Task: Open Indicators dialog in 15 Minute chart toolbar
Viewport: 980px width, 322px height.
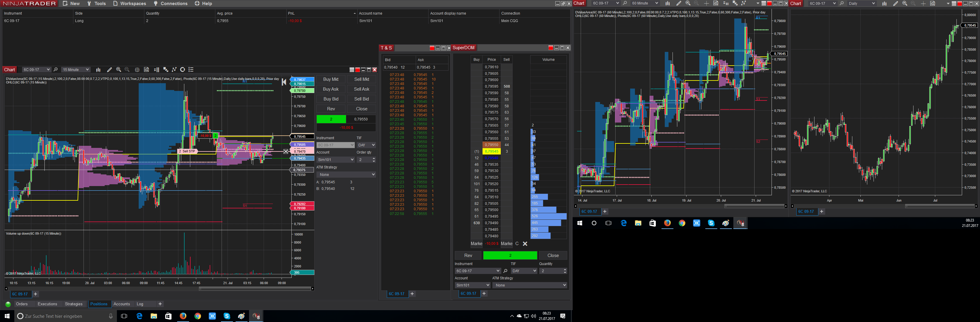Action: coord(166,69)
